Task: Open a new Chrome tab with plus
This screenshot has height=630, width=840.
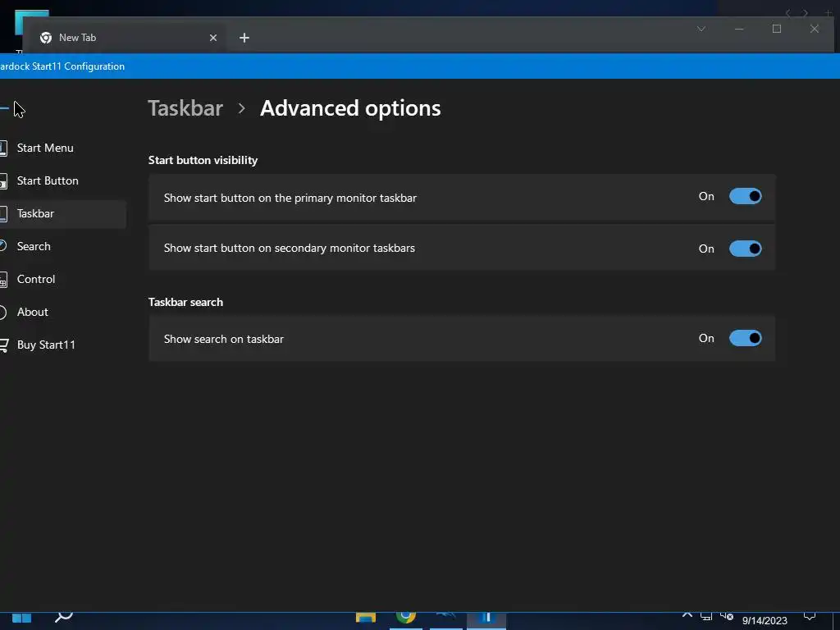Action: point(244,38)
